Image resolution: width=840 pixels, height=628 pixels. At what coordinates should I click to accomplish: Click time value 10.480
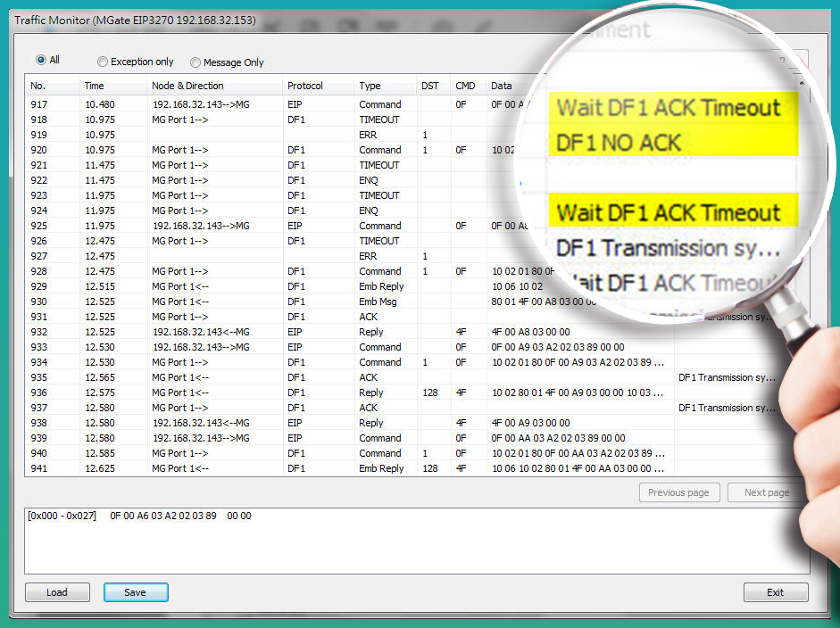click(x=100, y=104)
